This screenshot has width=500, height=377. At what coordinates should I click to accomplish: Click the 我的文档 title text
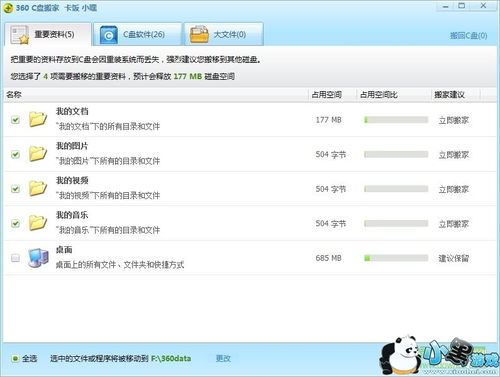tap(72, 111)
